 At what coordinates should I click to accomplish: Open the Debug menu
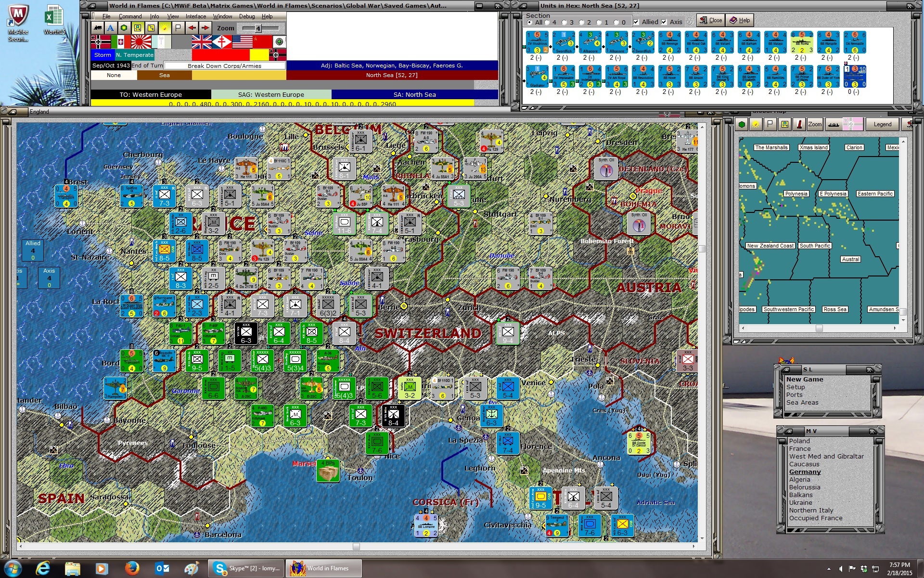[x=247, y=16]
